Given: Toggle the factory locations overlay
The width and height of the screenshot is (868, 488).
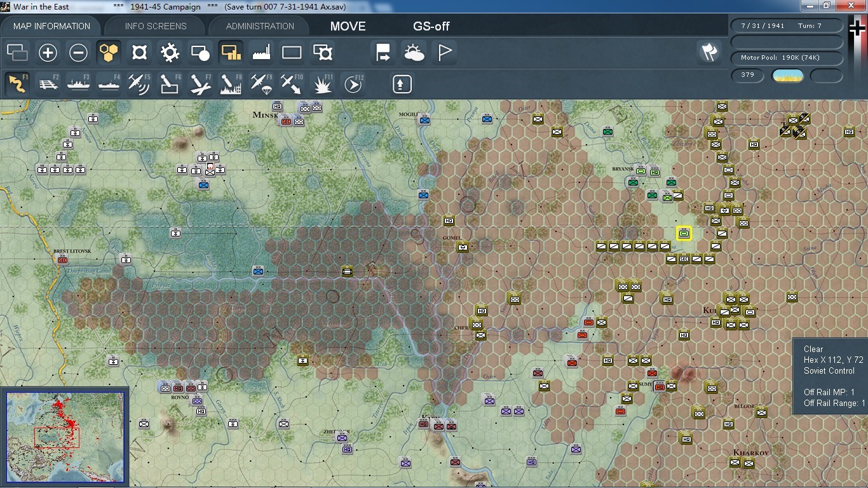Looking at the screenshot, I should coord(261,53).
